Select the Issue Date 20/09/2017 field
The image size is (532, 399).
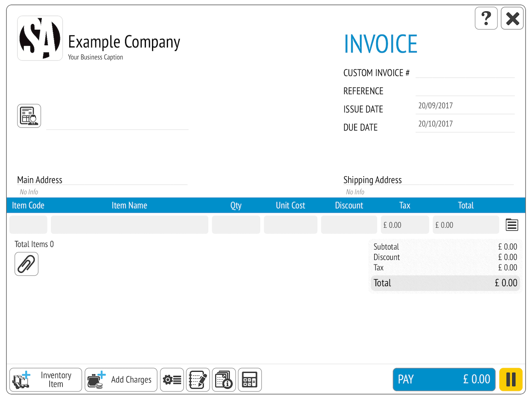pyautogui.click(x=465, y=106)
